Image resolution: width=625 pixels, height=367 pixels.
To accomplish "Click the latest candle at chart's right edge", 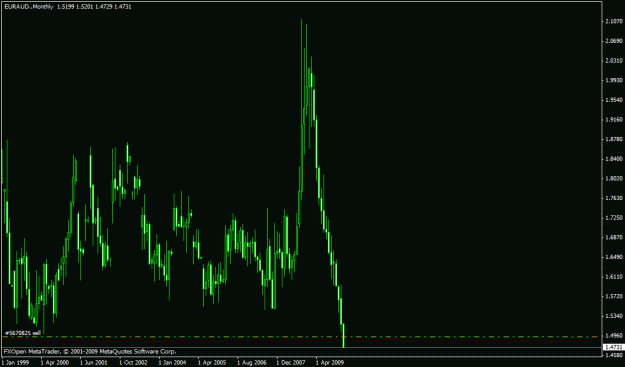I will click(x=343, y=336).
